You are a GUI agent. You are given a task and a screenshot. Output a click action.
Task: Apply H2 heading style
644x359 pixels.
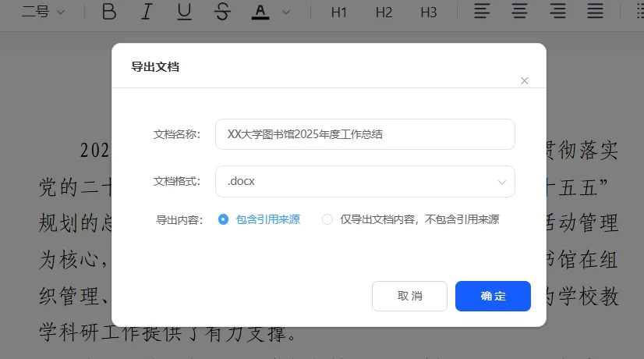click(384, 12)
